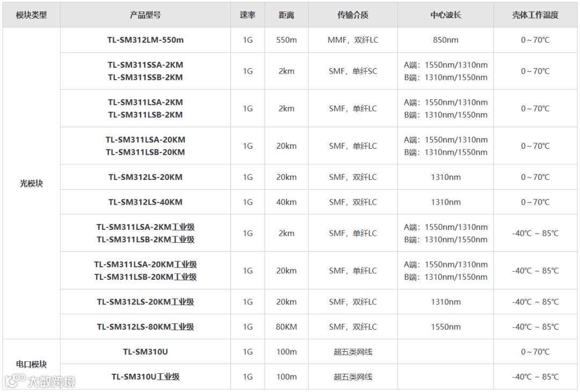Image resolution: width=580 pixels, height=392 pixels.
Task: Select the 电口模块 module type cell
Action: 32,364
